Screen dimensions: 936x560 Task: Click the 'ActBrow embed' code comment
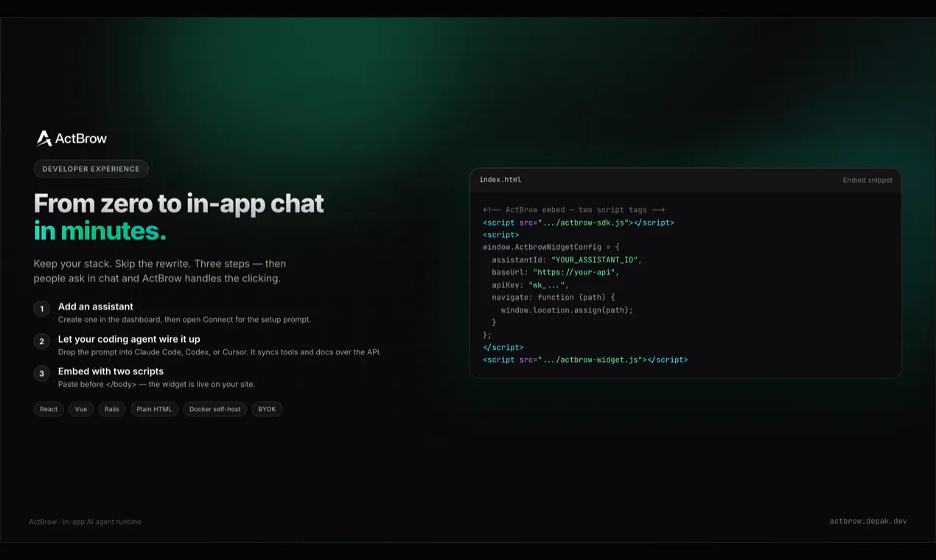[574, 210]
